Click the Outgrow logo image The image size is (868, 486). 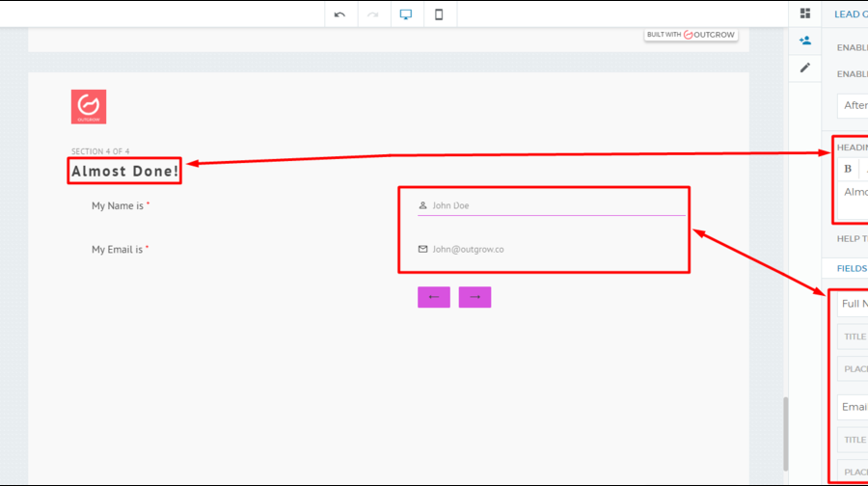[x=89, y=106]
